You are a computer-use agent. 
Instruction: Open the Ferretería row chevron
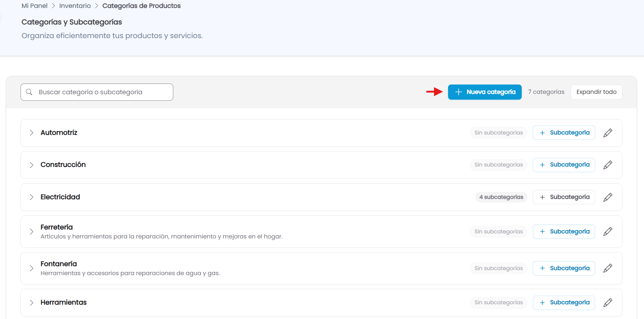(x=32, y=231)
